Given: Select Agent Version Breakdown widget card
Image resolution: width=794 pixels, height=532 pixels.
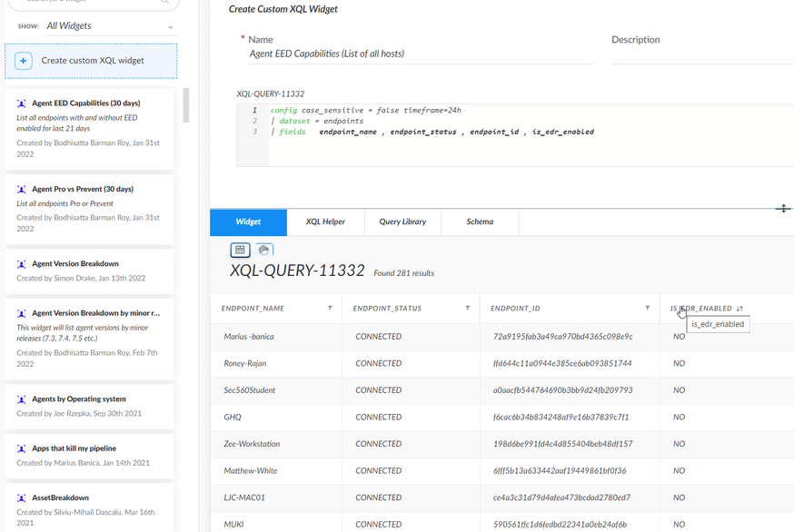Looking at the screenshot, I should tap(89, 271).
